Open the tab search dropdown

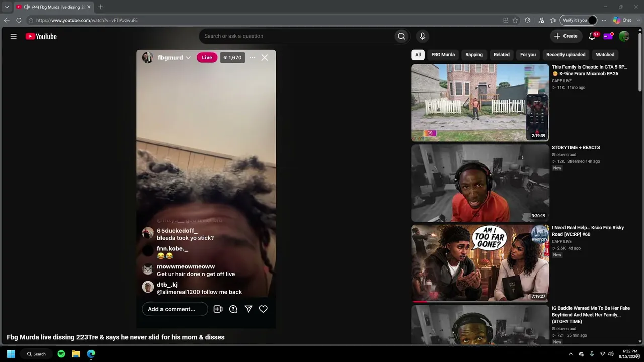(7, 7)
